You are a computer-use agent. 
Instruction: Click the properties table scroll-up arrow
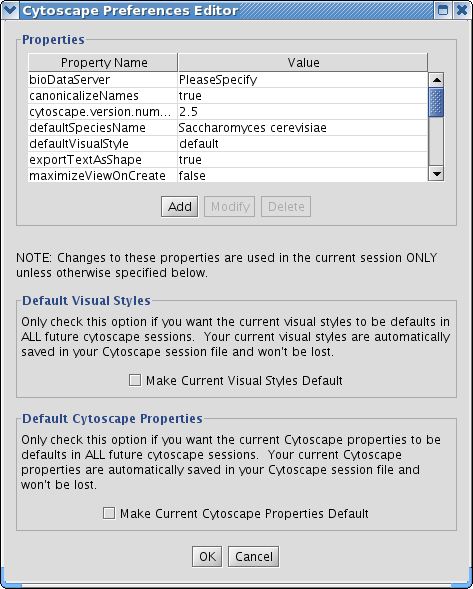[436, 80]
